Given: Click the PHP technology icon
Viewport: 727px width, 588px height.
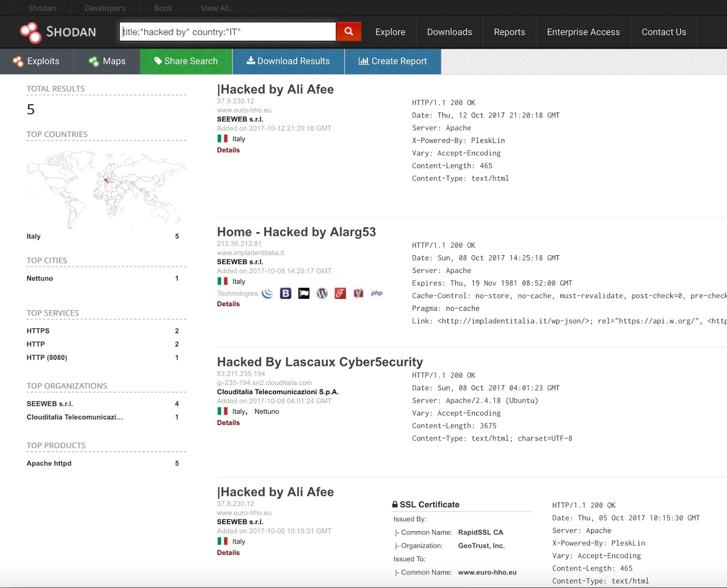Looking at the screenshot, I should [377, 293].
